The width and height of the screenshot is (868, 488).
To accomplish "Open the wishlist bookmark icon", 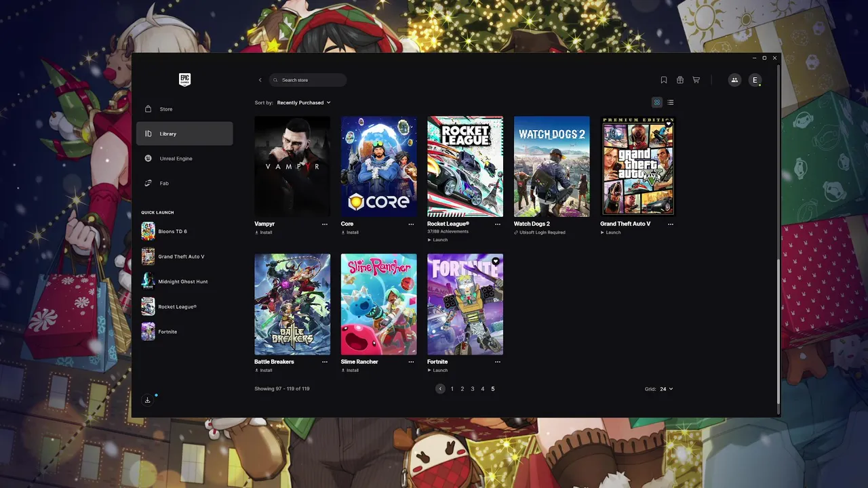I will coord(664,80).
